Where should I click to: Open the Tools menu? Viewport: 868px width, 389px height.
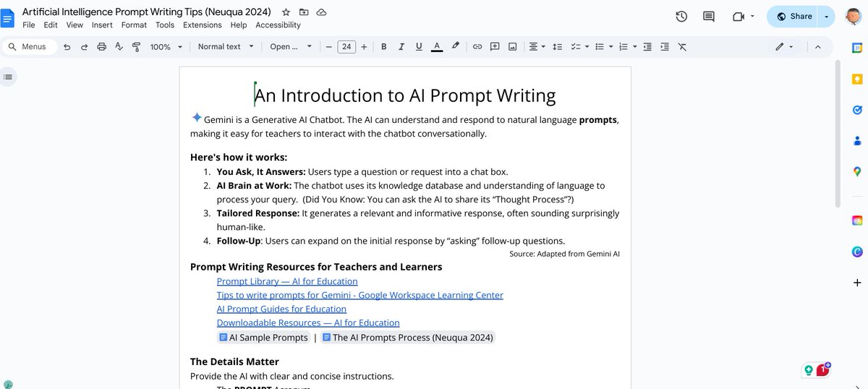pos(165,25)
